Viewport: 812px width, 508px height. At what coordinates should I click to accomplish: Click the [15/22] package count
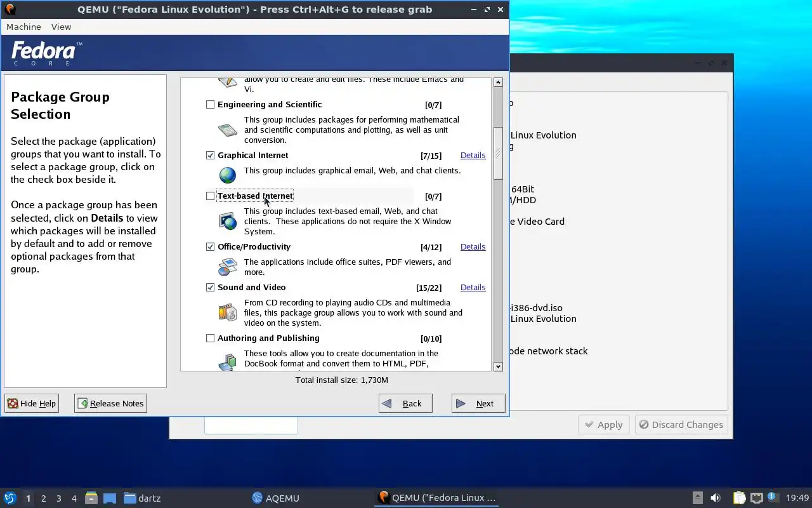(x=429, y=288)
